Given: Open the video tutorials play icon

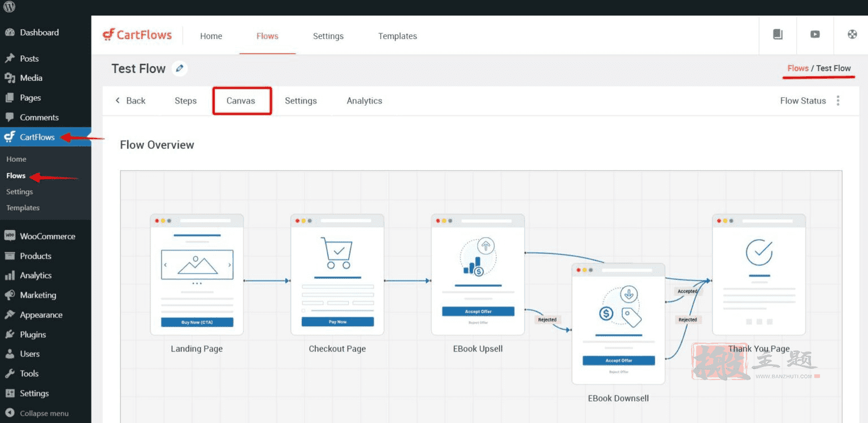Looking at the screenshot, I should (815, 34).
